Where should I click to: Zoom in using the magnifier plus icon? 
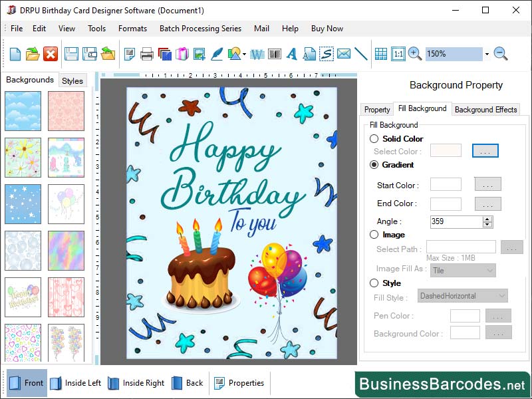(414, 53)
